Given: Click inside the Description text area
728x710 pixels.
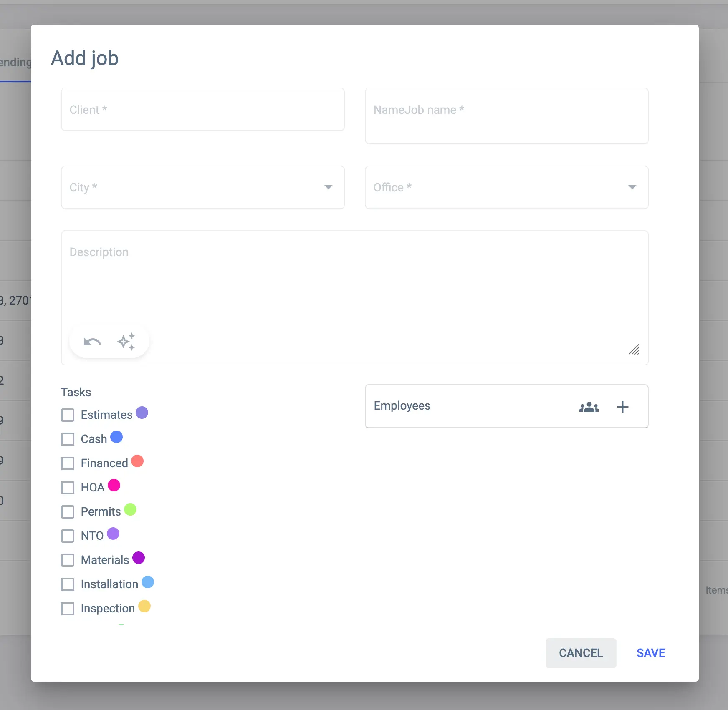Looking at the screenshot, I should coord(354,284).
